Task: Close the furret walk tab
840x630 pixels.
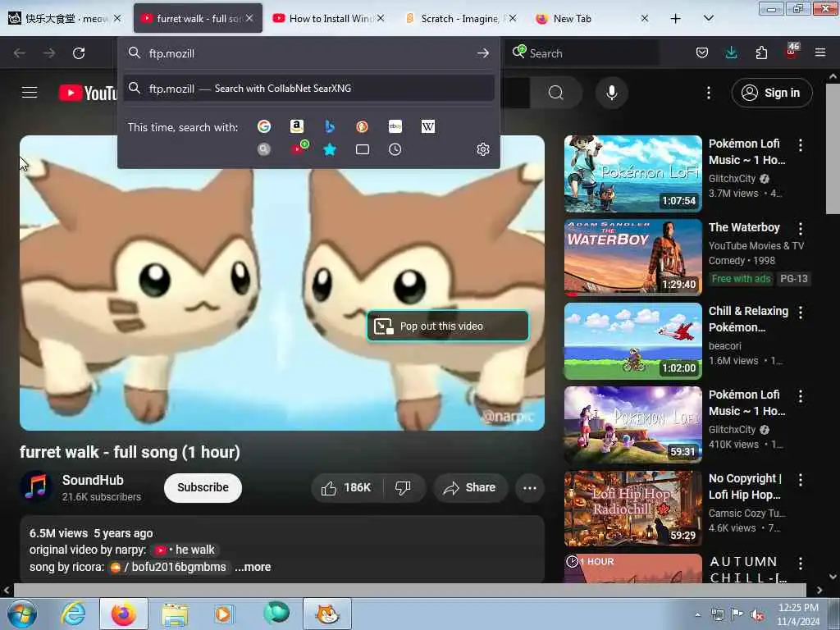Action: coord(249,18)
